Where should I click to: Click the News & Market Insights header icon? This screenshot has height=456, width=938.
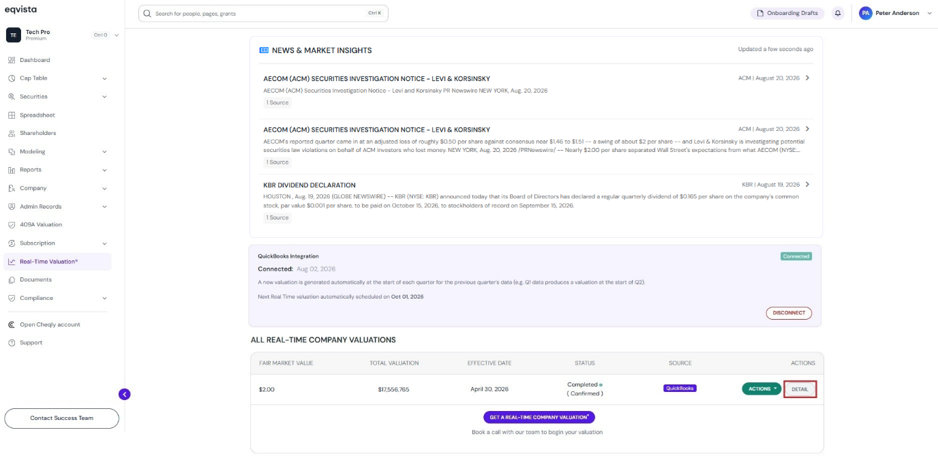264,50
